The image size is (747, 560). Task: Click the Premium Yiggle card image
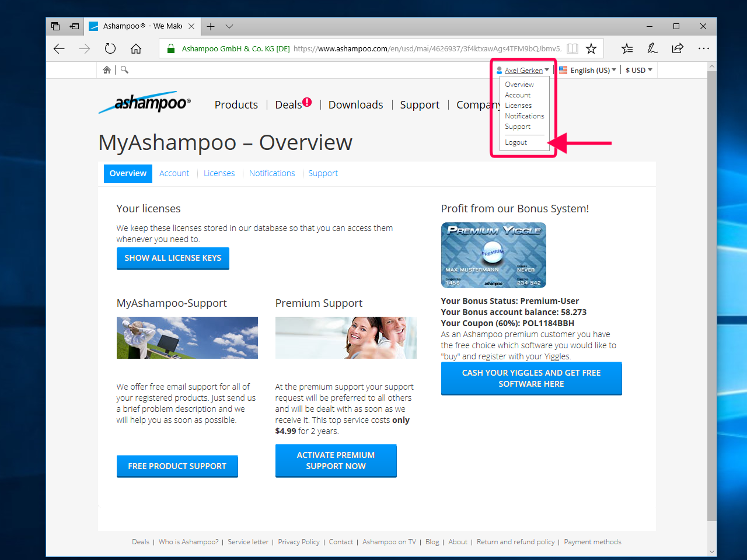pos(494,255)
